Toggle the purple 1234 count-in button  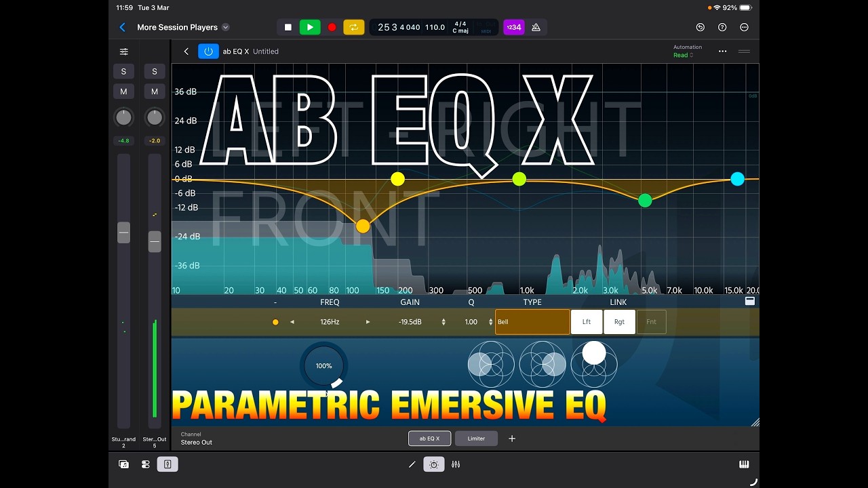click(x=513, y=27)
